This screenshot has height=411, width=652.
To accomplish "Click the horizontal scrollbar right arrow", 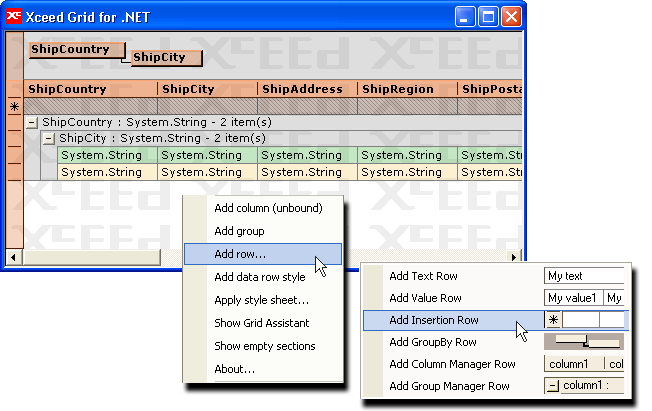I will (514, 257).
